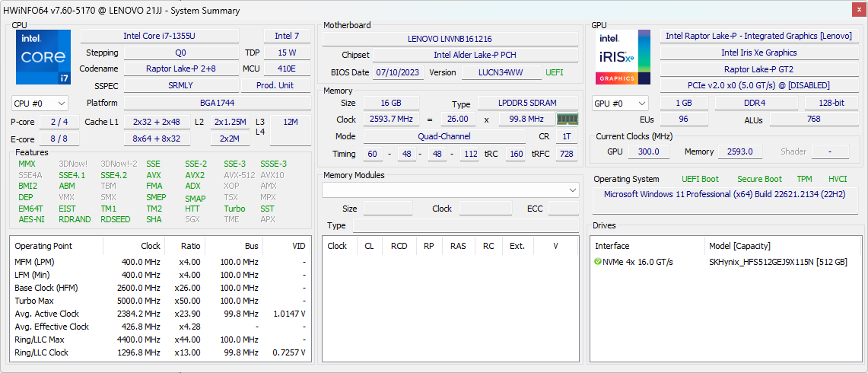868x373 pixels.
Task: Click the Intel Iris Xe Graphics logo
Action: pos(622,57)
